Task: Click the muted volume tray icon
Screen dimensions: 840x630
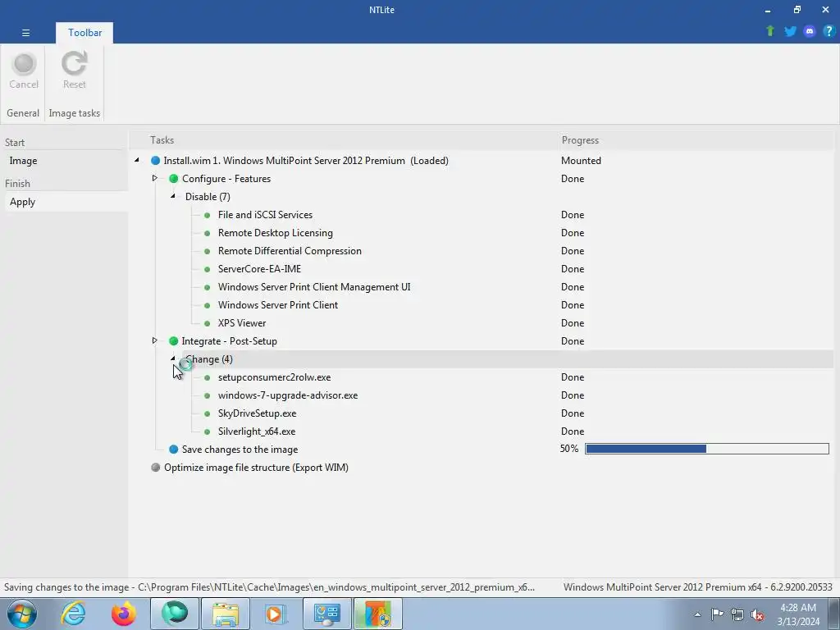Action: [x=757, y=614]
